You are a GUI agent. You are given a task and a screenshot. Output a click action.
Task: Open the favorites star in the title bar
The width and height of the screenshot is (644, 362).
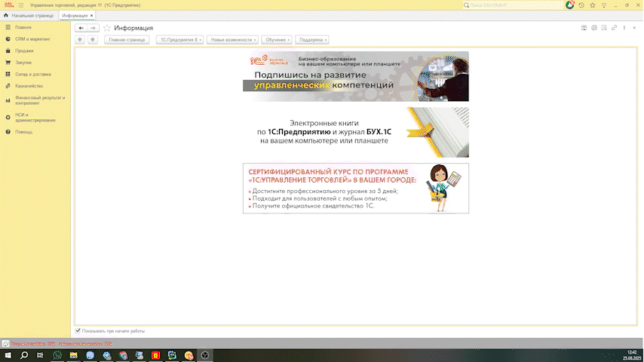[x=592, y=5]
